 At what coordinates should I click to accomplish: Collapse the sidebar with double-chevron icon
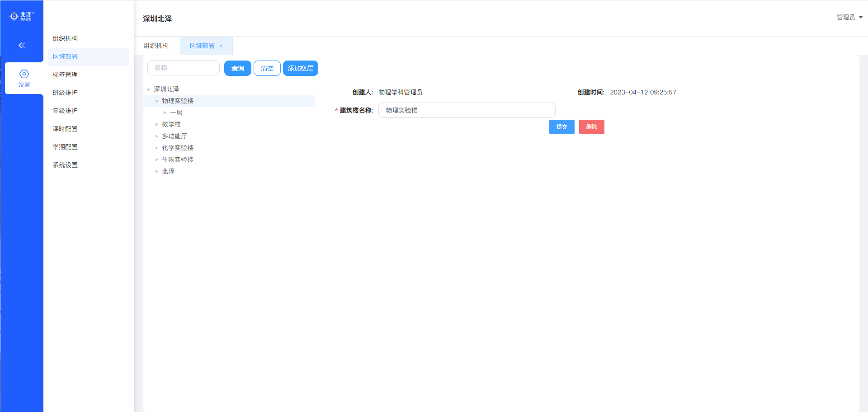22,45
